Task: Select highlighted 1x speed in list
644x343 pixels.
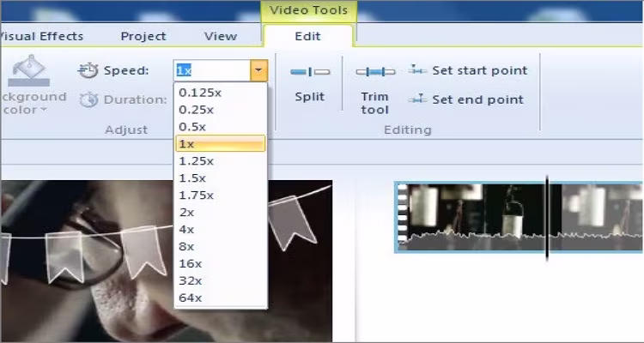Action: point(221,143)
